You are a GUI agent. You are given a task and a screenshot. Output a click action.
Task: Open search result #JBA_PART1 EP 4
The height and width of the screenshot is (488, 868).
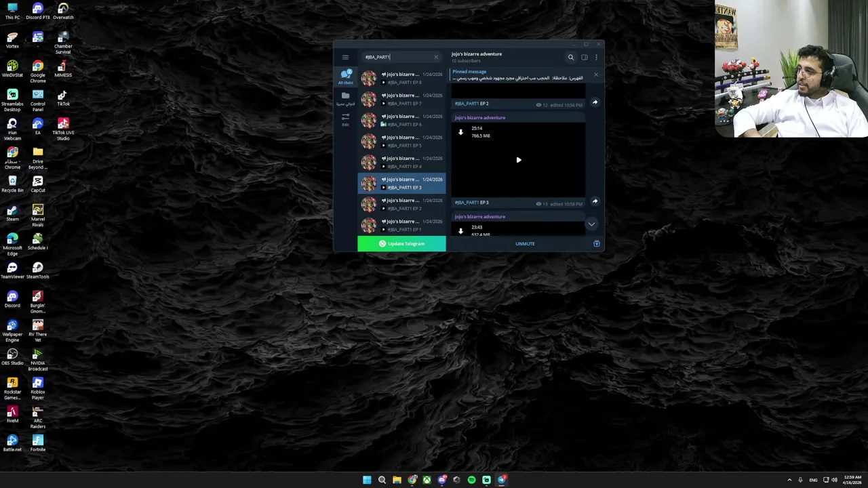tap(401, 162)
